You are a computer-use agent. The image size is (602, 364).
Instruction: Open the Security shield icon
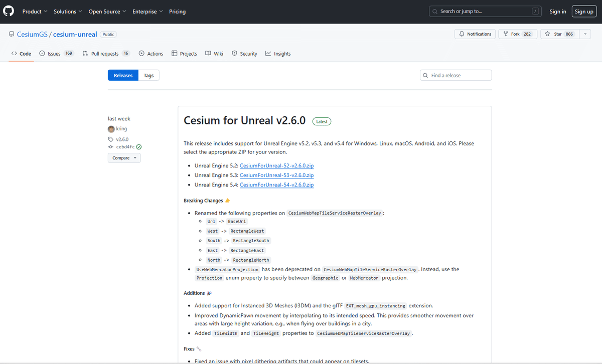click(234, 53)
